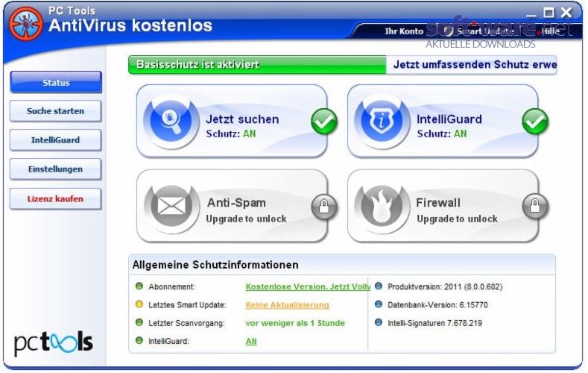
Task: Click the IntelliGuard tile title
Action: 449,119
